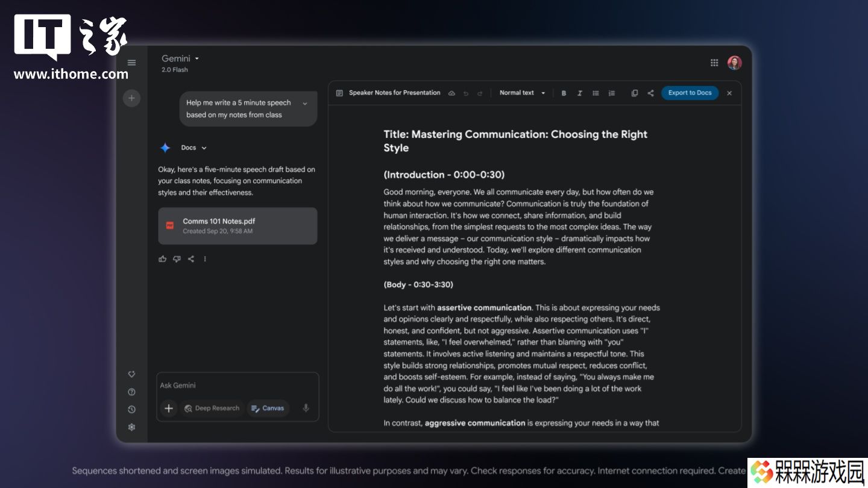Open the hamburger main menu
Image resolution: width=868 pixels, height=488 pixels.
click(131, 63)
